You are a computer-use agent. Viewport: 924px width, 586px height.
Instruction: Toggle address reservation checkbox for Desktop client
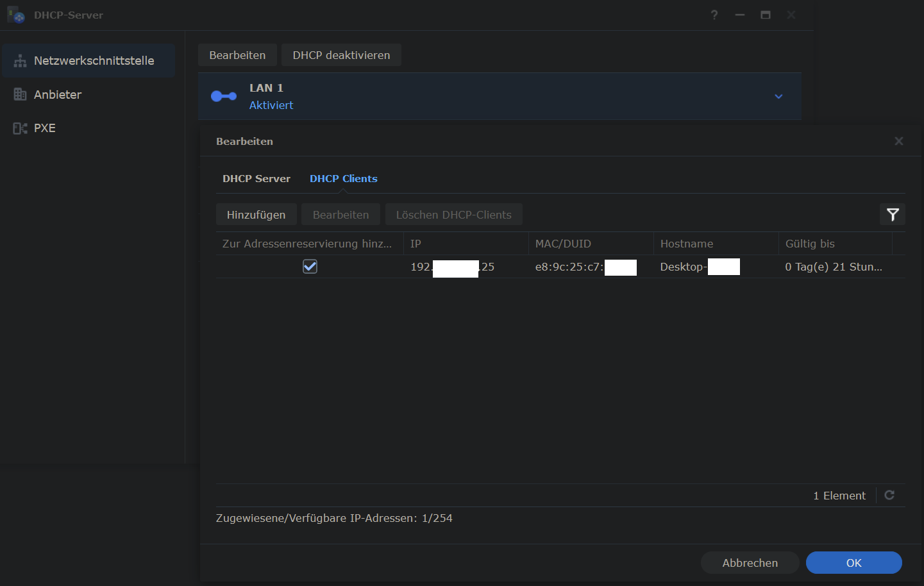[310, 266]
